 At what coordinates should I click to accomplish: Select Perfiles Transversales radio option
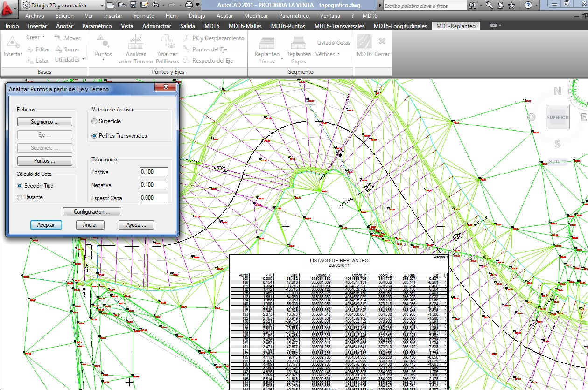[x=95, y=136]
